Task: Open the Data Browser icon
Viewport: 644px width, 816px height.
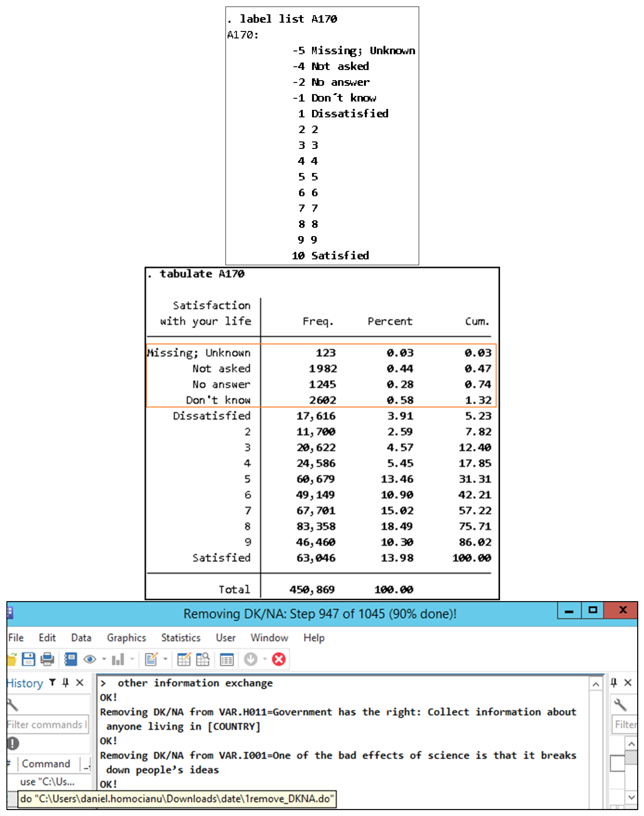Action: pyautogui.click(x=203, y=659)
